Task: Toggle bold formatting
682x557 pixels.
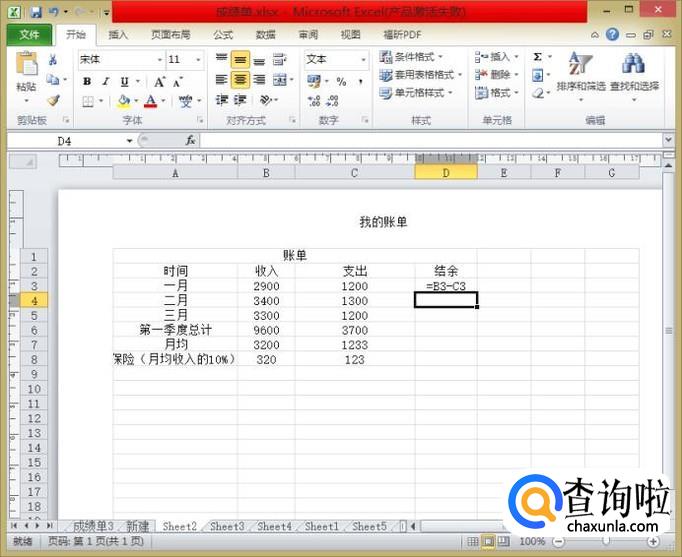Action: [x=87, y=81]
